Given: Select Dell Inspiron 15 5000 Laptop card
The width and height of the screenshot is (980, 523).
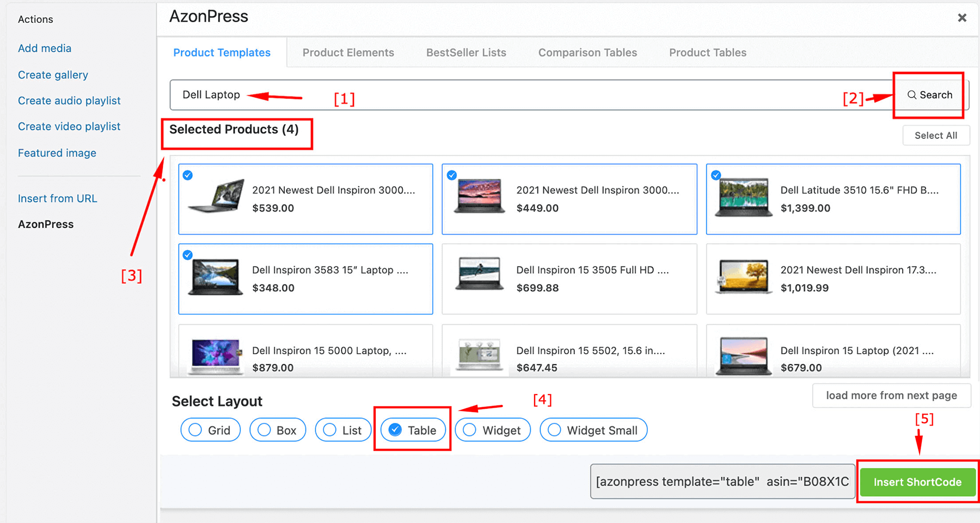Looking at the screenshot, I should (x=305, y=350).
